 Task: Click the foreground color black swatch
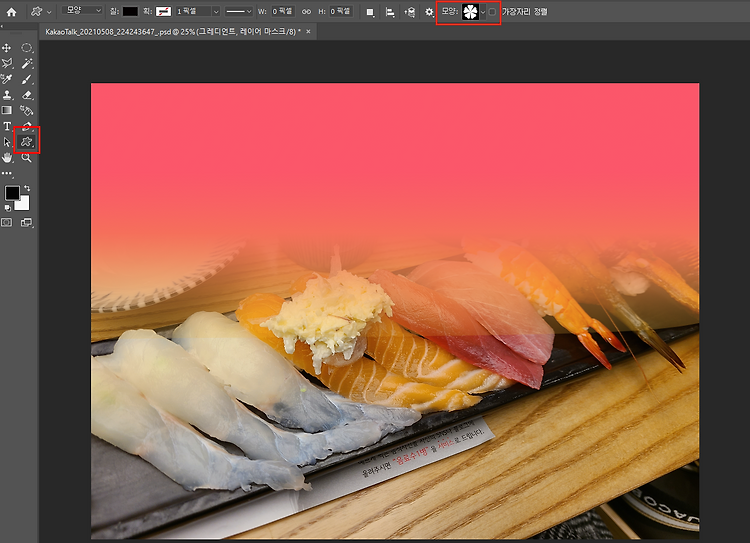tap(12, 193)
